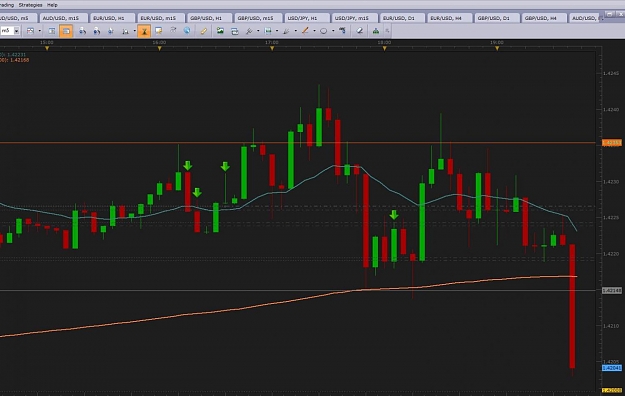Click the 19:00 yellow time axis marker
The height and width of the screenshot is (396, 625).
click(x=497, y=48)
